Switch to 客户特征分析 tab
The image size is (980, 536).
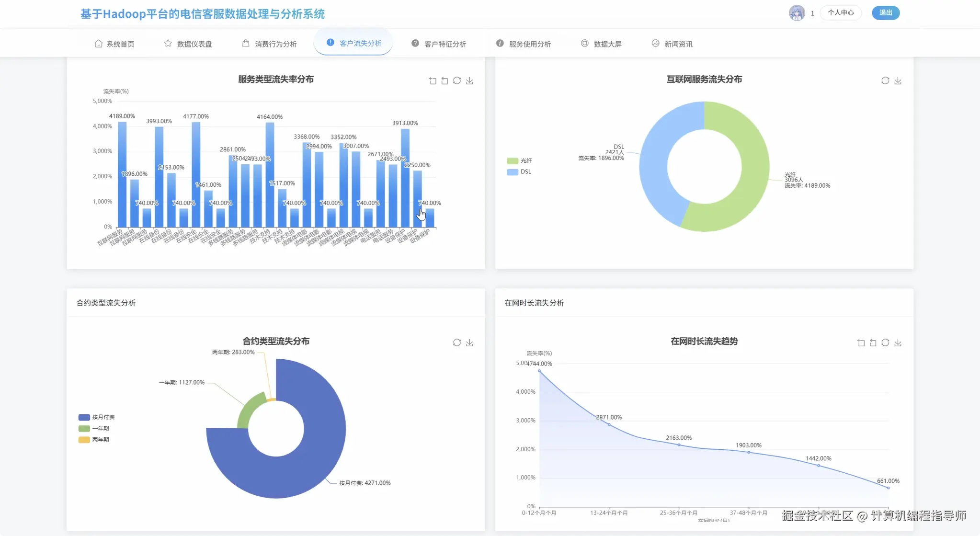[439, 44]
